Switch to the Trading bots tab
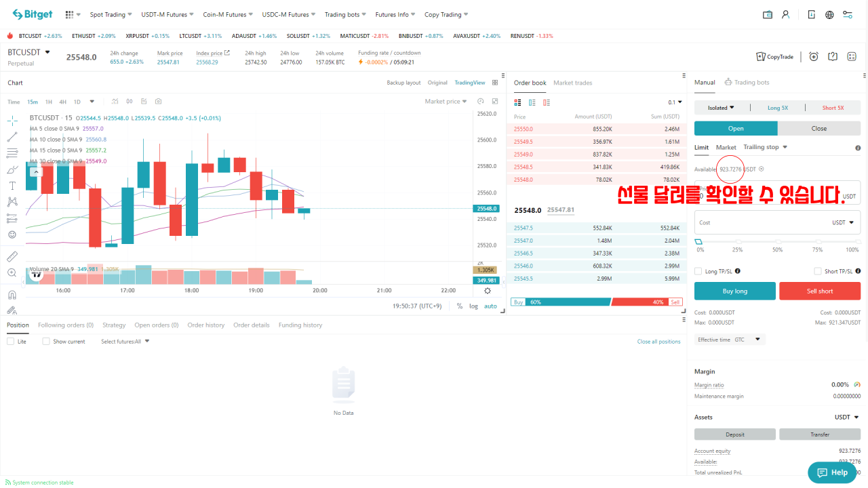 [x=747, y=82]
